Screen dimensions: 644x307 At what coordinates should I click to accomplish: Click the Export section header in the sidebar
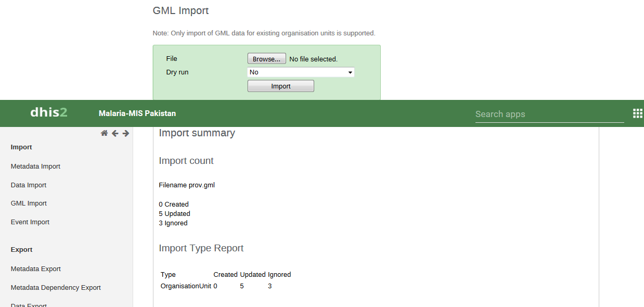pos(21,250)
